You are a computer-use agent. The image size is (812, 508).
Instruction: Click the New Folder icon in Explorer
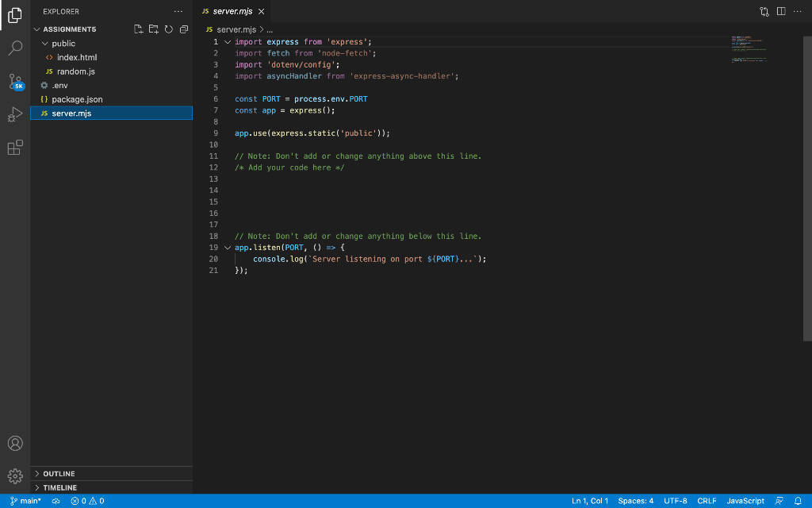[153, 29]
